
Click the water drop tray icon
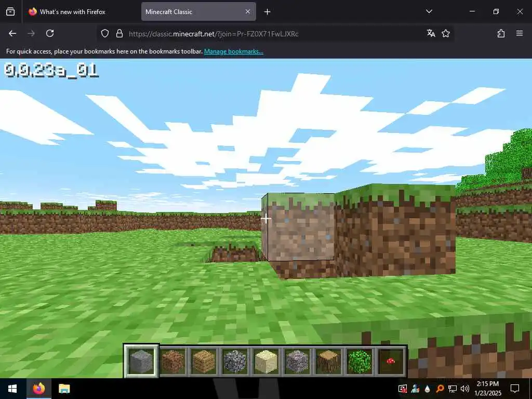pos(427,389)
